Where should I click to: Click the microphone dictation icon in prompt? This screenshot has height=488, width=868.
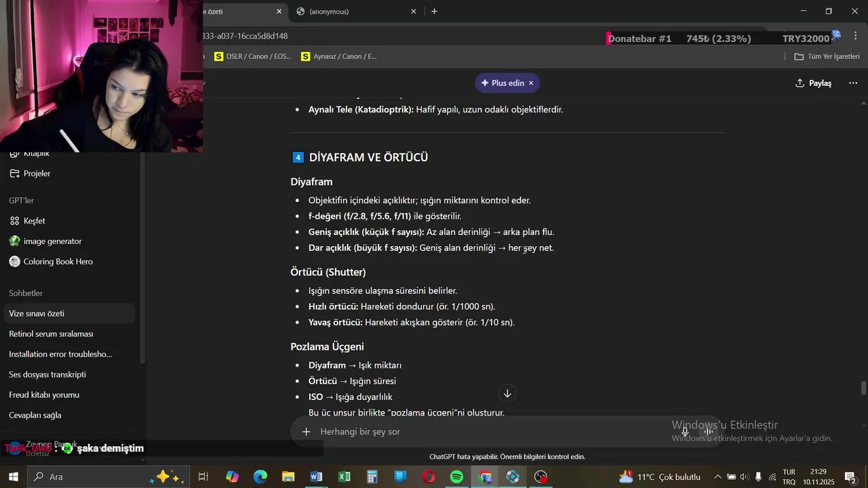tap(685, 432)
